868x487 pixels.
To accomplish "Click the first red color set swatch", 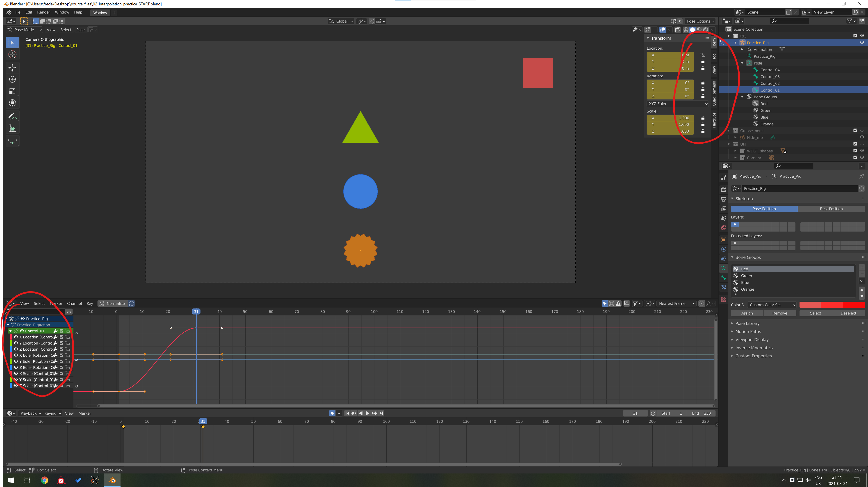I will [810, 305].
